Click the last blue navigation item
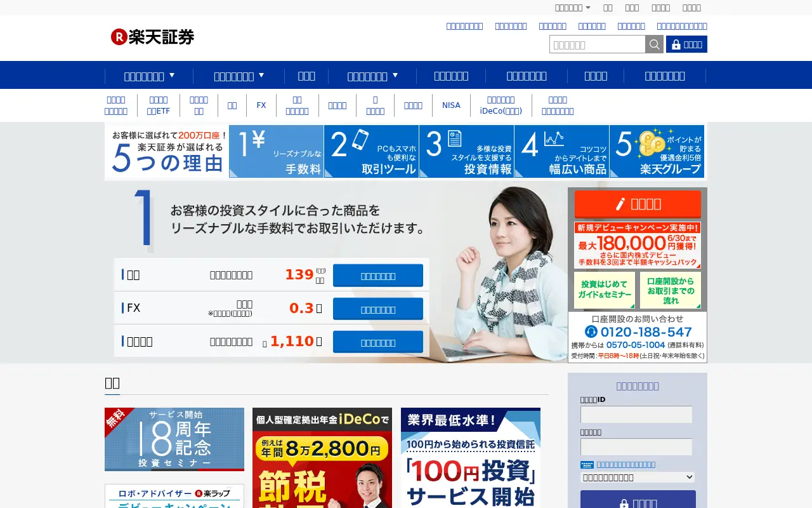Viewport: 812px width, 508px height. tap(665, 76)
